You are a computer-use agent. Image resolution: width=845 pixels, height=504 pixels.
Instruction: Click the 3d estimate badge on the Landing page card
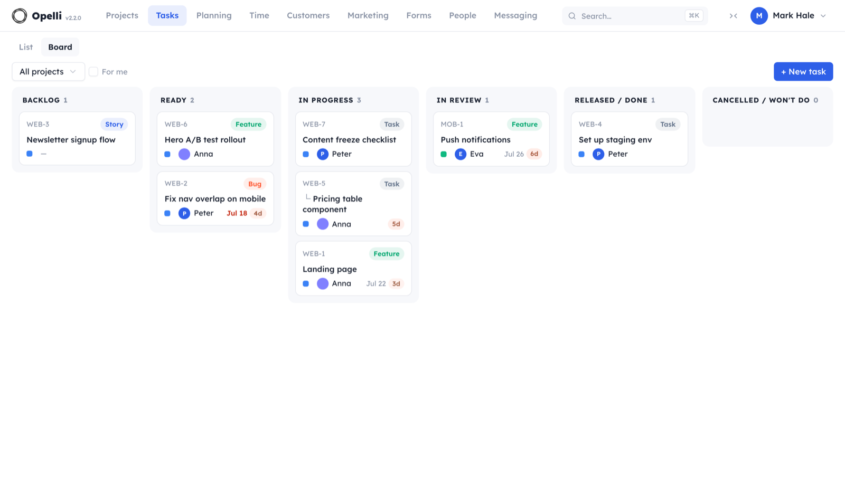(396, 283)
